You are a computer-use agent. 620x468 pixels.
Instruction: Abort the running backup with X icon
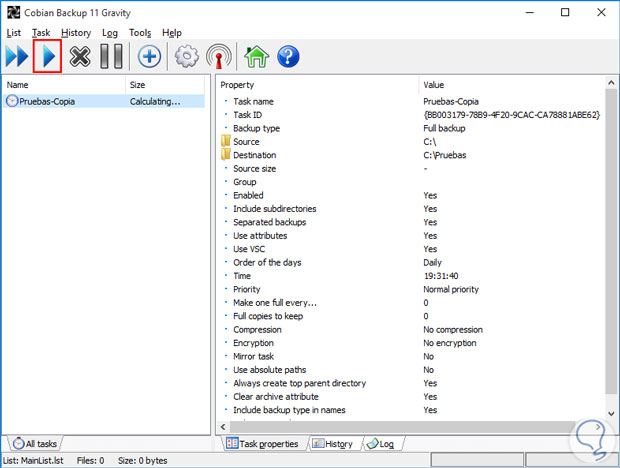[x=80, y=57]
